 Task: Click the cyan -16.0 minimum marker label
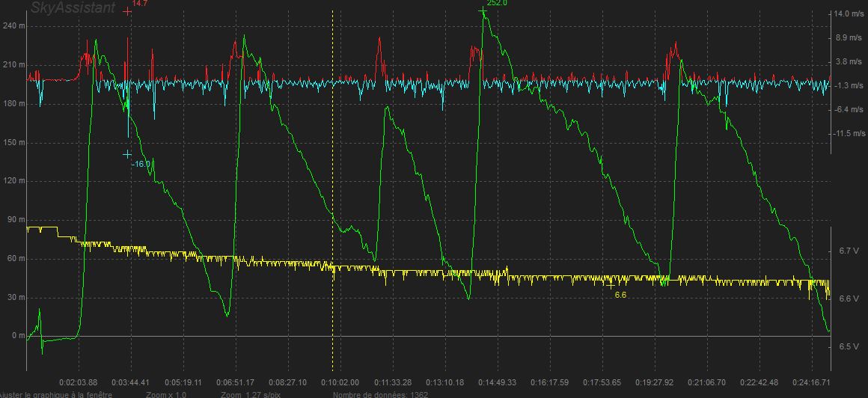click(x=141, y=165)
